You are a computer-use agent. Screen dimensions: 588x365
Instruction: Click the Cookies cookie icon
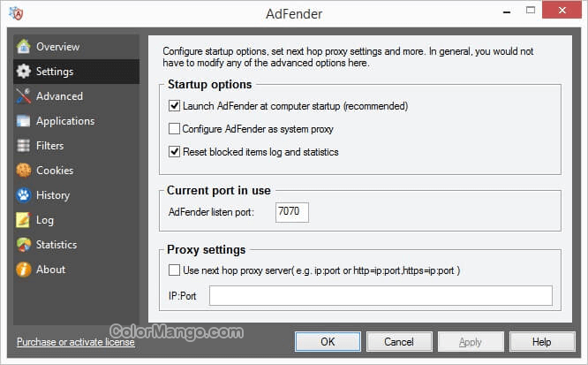pos(23,170)
